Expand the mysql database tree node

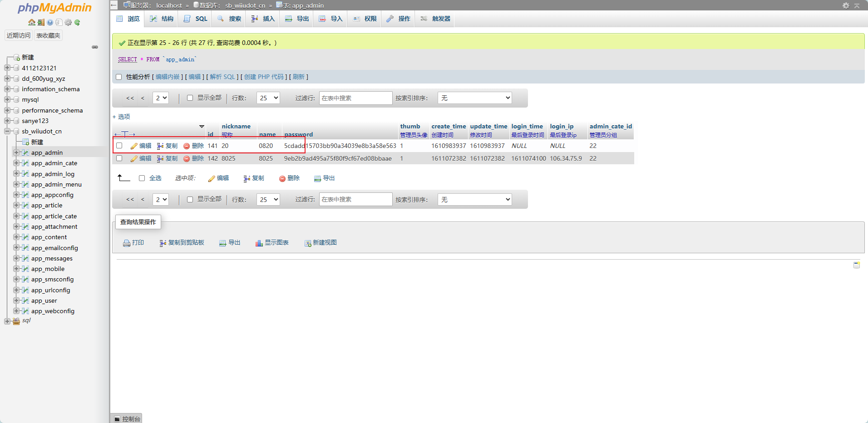[7, 100]
